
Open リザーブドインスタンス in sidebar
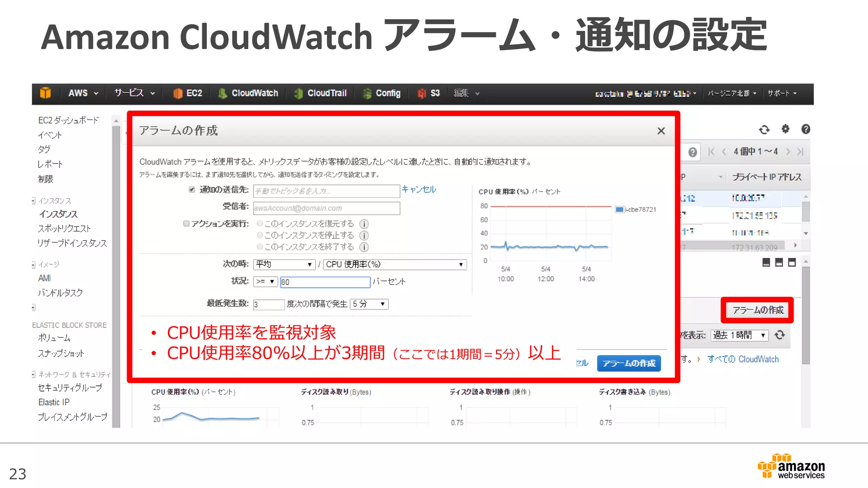pyautogui.click(x=72, y=243)
